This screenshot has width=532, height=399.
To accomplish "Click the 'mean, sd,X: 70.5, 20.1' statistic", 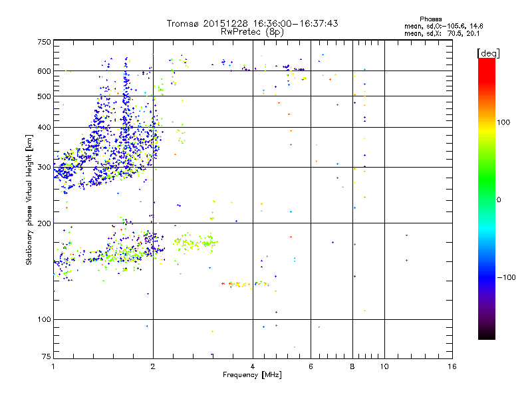I will click(442, 33).
